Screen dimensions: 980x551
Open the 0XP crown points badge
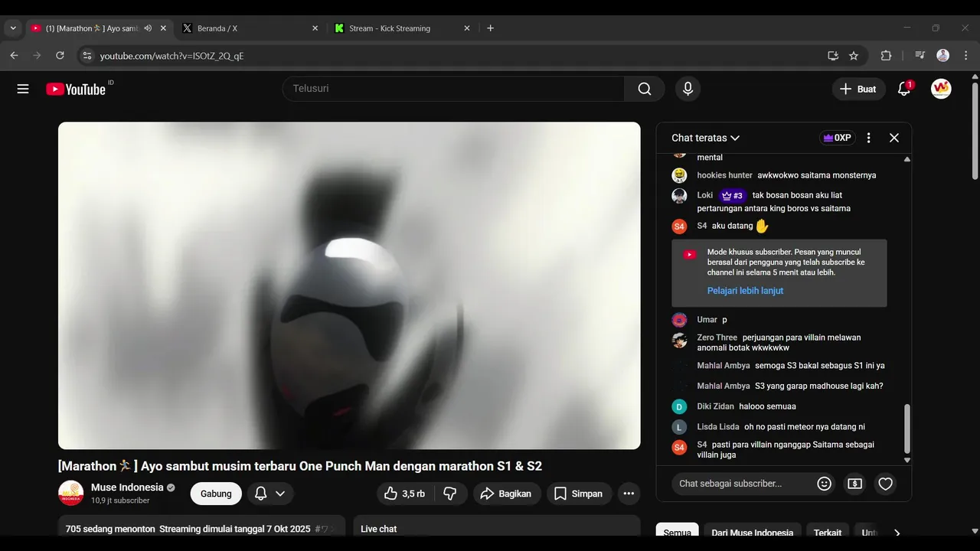pyautogui.click(x=837, y=138)
